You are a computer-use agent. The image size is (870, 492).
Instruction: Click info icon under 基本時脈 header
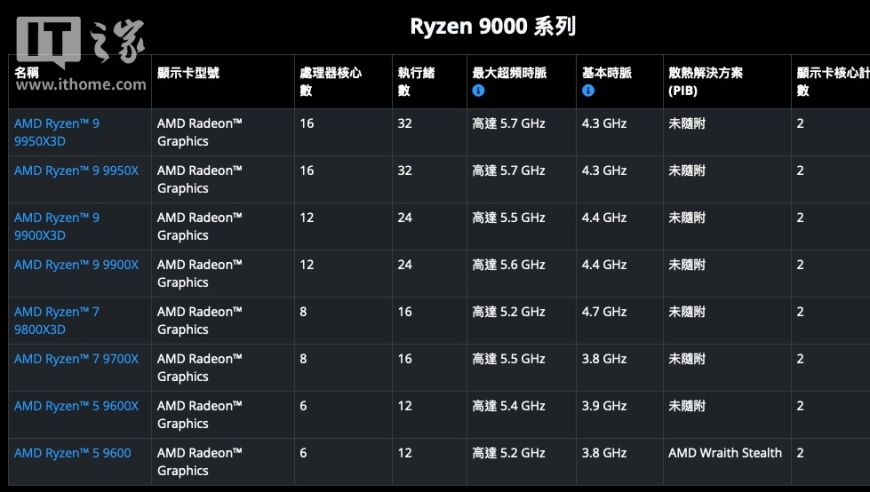pos(588,90)
